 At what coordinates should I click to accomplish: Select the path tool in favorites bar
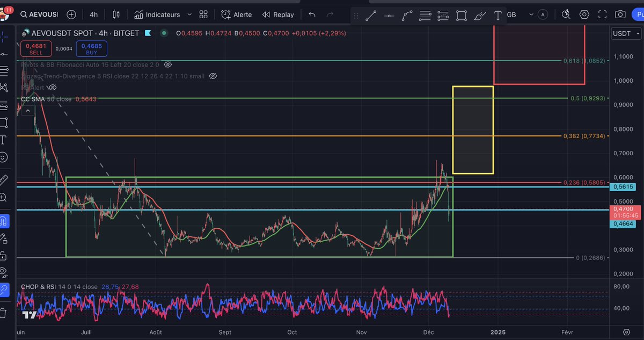pyautogui.click(x=407, y=16)
